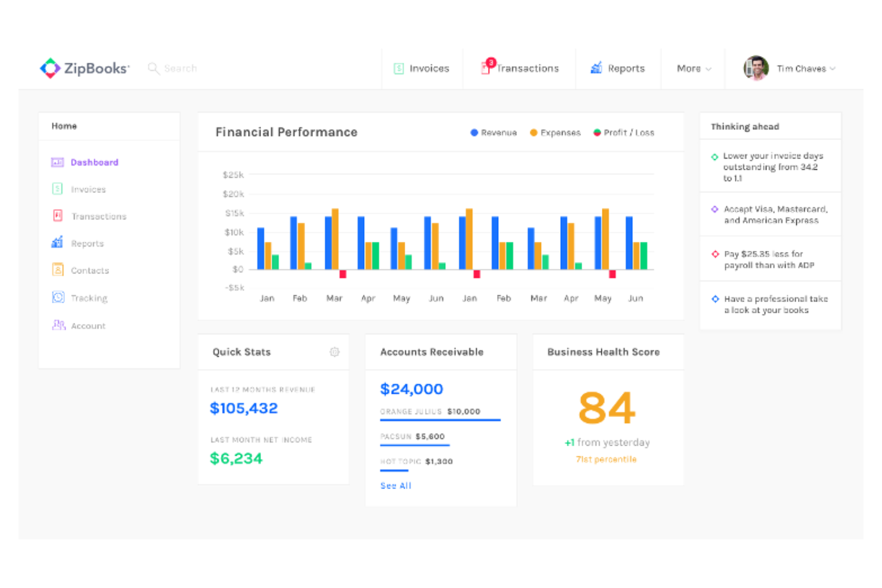Image resolution: width=882 pixels, height=588 pixels.
Task: Click the Transactions notification badge
Action: click(x=490, y=61)
